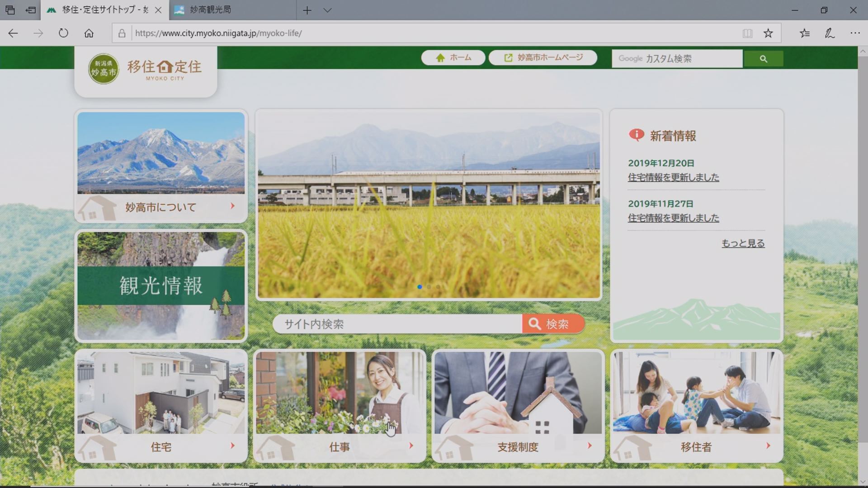The height and width of the screenshot is (488, 868).
Task: Open the 仕事 card
Action: (x=340, y=406)
